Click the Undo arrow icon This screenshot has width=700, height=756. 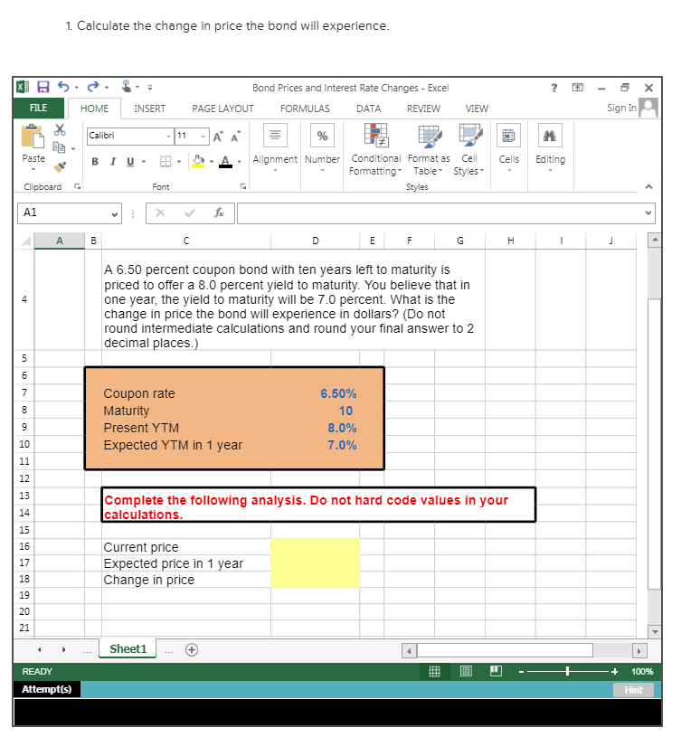pyautogui.click(x=63, y=87)
